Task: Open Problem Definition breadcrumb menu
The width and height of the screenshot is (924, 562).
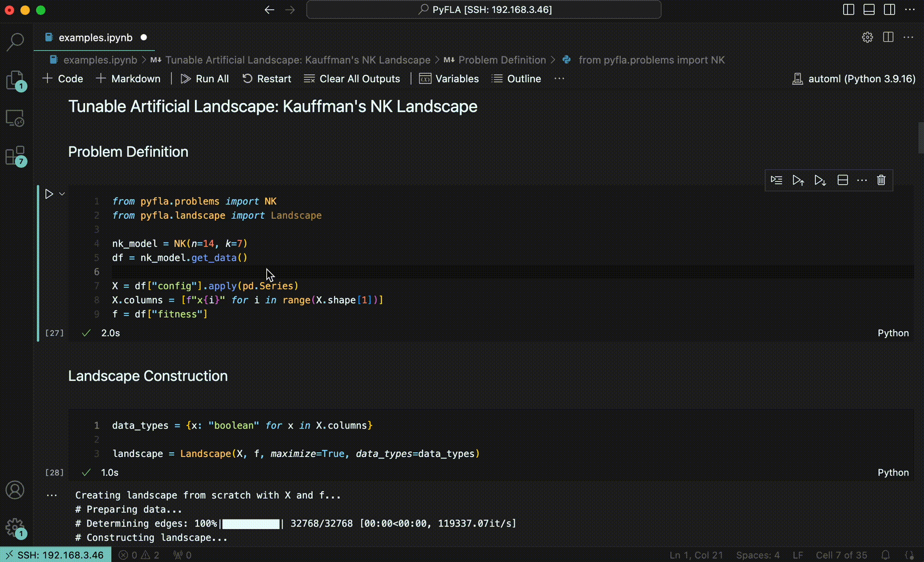Action: (x=503, y=60)
